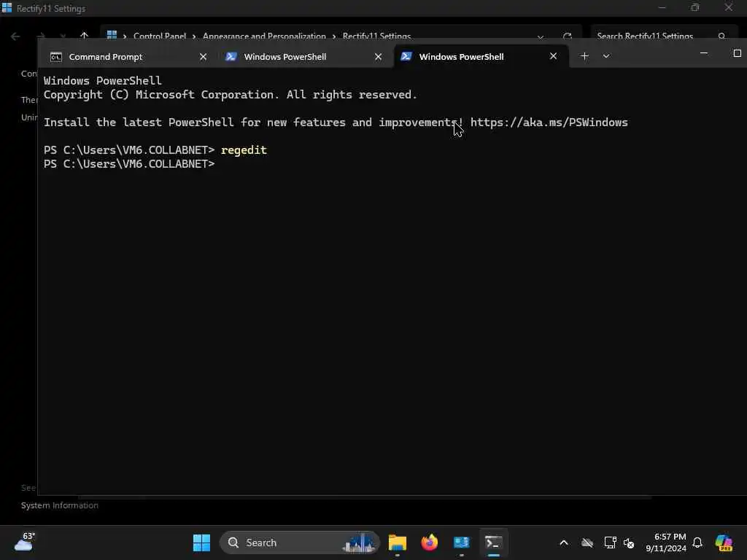
Task: Click Rectify11 Settings breadcrumb item
Action: click(377, 36)
